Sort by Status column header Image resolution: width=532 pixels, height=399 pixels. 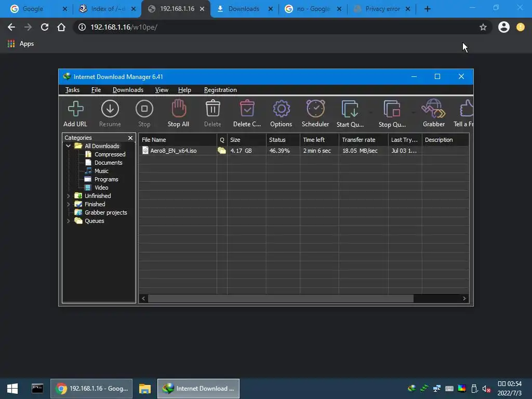(x=283, y=140)
